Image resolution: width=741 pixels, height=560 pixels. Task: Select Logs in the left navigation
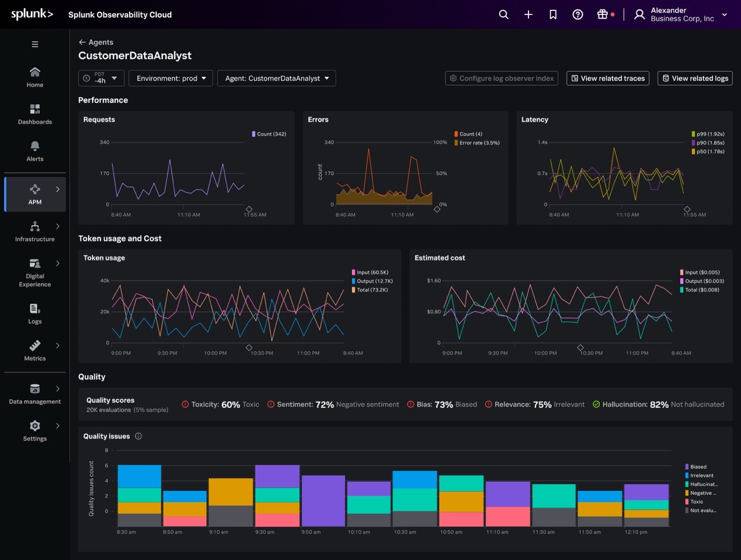point(35,314)
